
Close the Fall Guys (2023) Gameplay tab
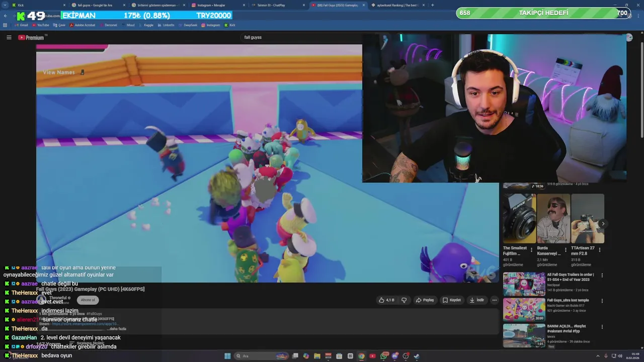(363, 5)
